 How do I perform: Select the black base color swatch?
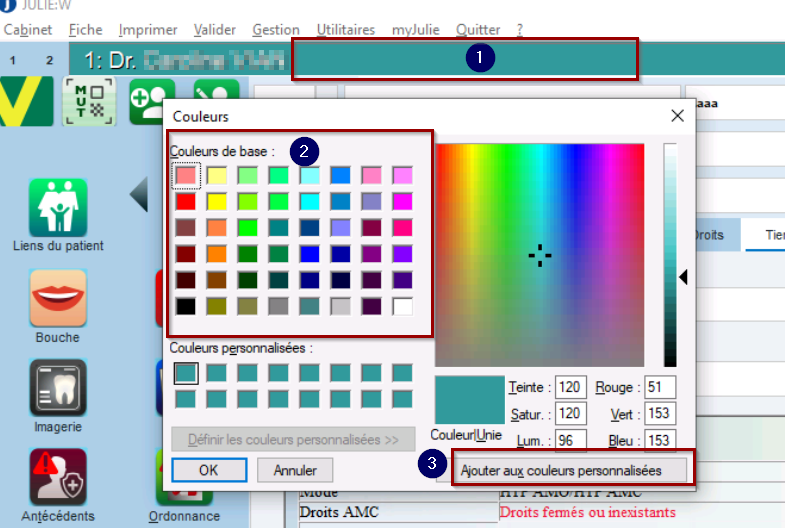pyautogui.click(x=186, y=306)
